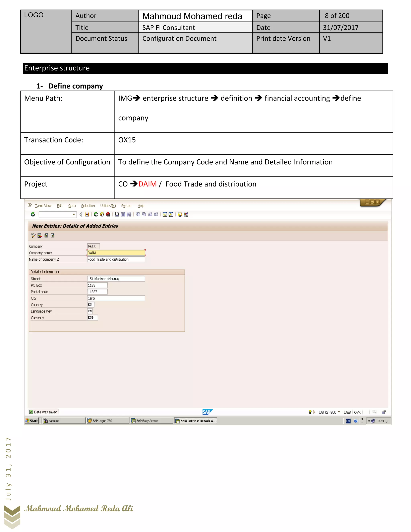The width and height of the screenshot is (411, 532).
Task: Click the Language Key field containing EN
Action: tap(90, 311)
